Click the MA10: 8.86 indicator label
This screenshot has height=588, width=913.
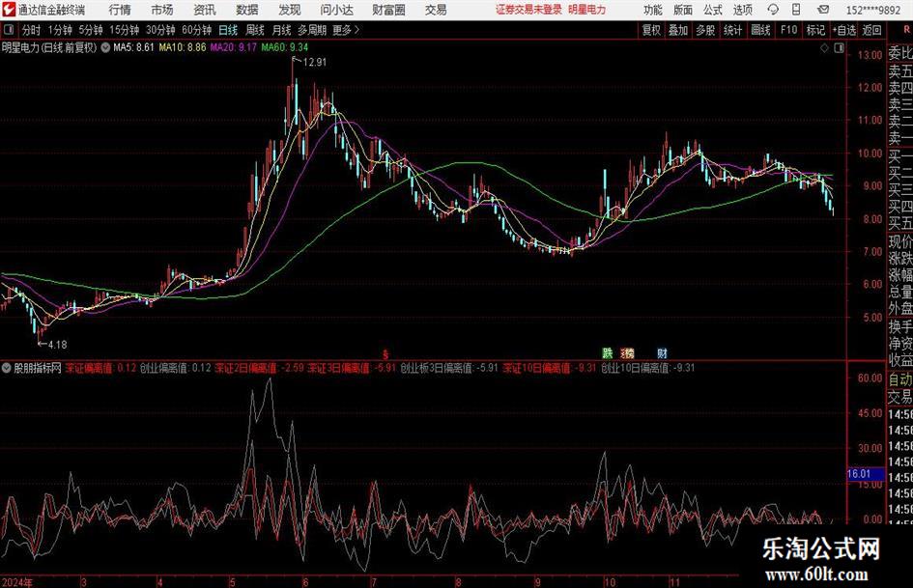click(183, 47)
